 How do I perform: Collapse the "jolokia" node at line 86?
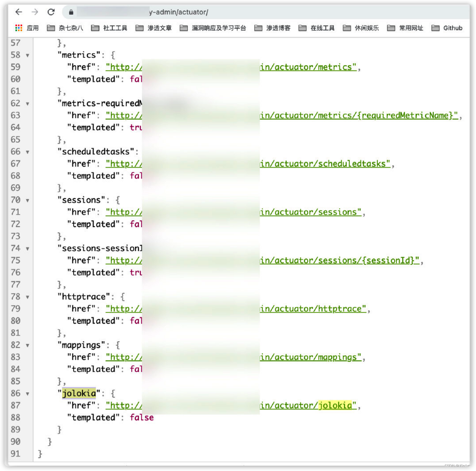[27, 394]
